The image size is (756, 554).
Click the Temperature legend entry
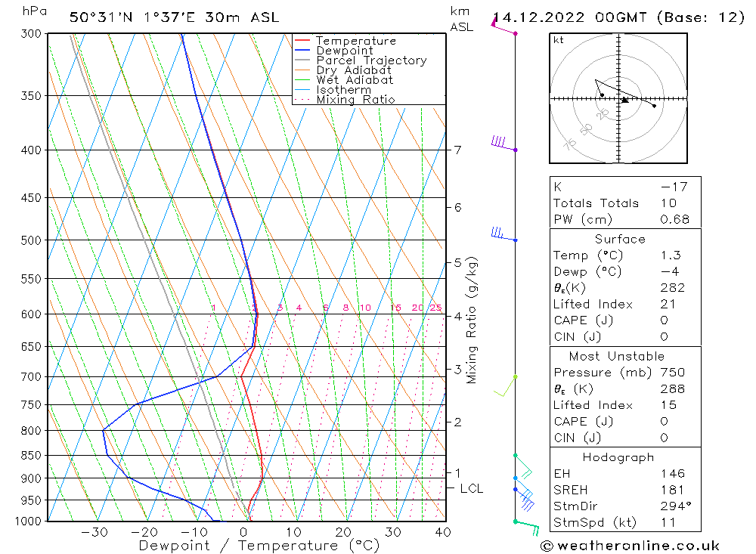pos(345,41)
